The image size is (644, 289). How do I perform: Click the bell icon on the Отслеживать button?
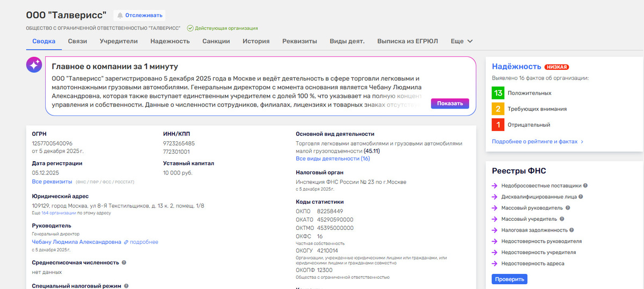[120, 15]
